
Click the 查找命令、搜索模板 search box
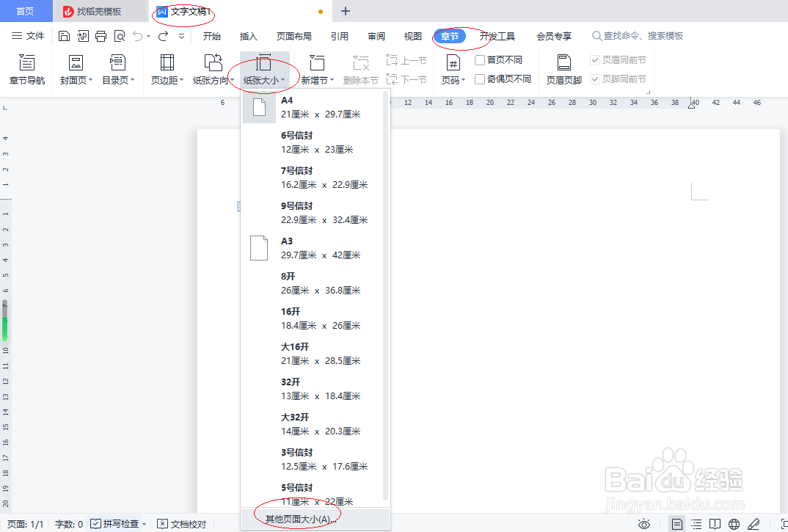click(x=638, y=36)
